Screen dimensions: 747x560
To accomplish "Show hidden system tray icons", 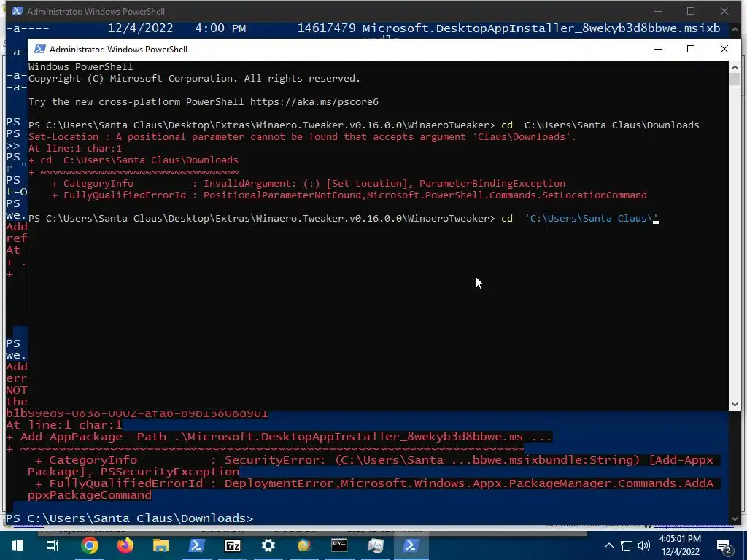I will pyautogui.click(x=609, y=545).
